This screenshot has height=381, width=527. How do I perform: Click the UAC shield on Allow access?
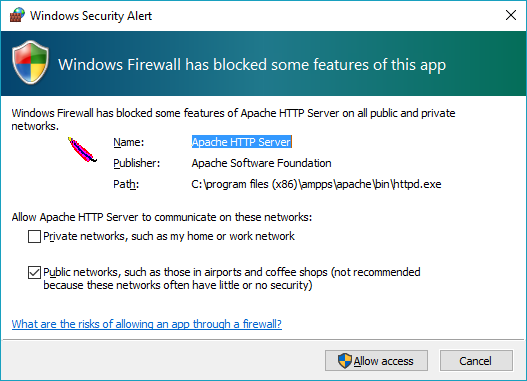pos(344,361)
